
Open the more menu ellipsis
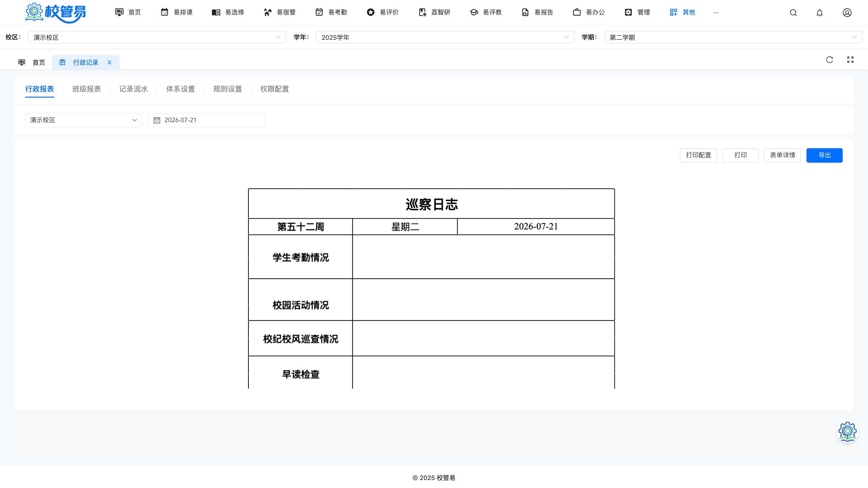pyautogui.click(x=716, y=12)
